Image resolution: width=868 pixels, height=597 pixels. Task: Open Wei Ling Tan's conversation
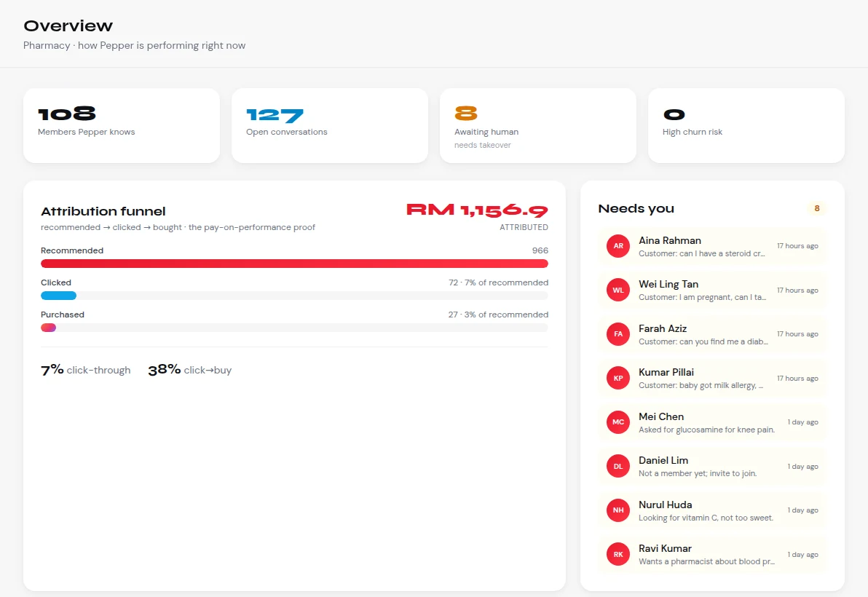(712, 290)
